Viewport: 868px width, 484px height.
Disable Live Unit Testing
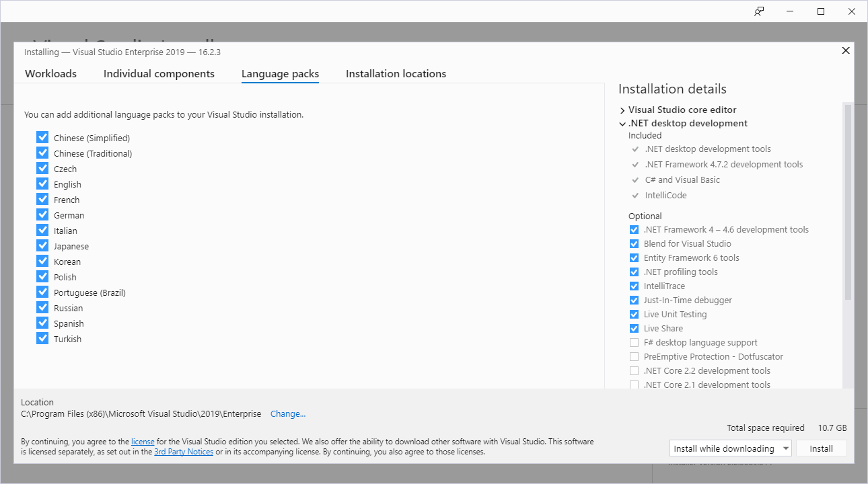634,315
